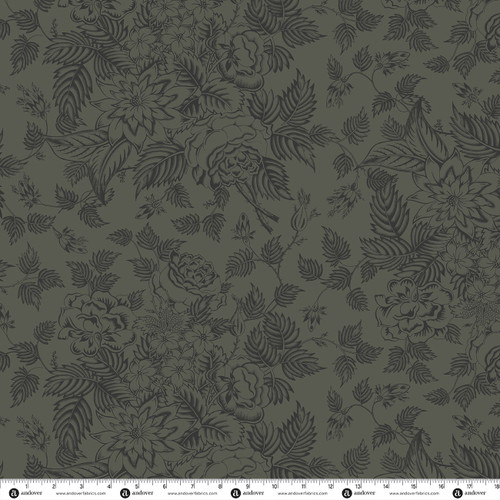The width and height of the screenshot is (500, 500).
Task: Click the andover logo between ruler marks 16 and 17
Action: pyautogui.click(x=469, y=493)
